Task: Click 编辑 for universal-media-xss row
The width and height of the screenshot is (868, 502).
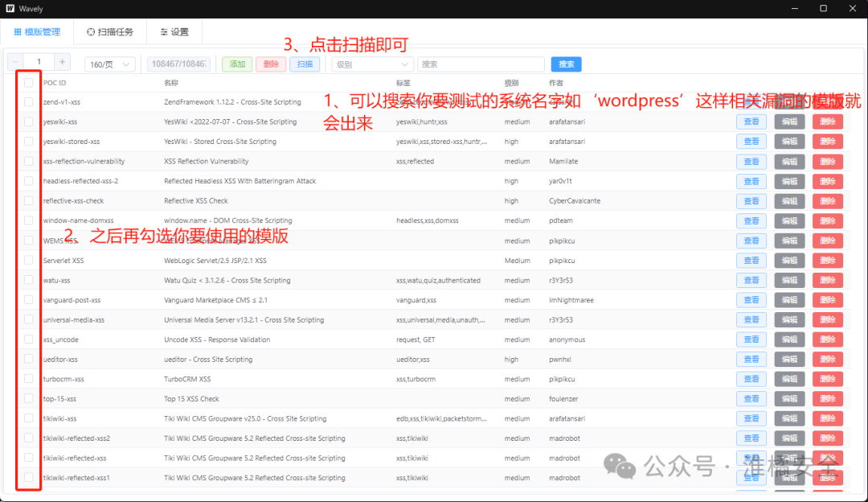Action: pyautogui.click(x=789, y=319)
